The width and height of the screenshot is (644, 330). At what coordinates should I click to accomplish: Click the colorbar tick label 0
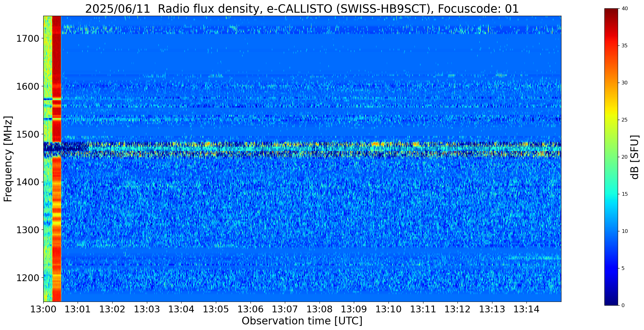coord(623,306)
